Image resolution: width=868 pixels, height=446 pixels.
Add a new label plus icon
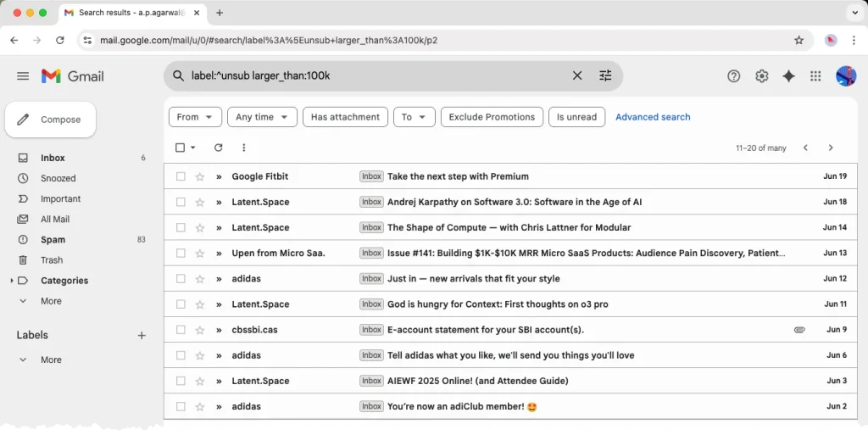point(142,335)
